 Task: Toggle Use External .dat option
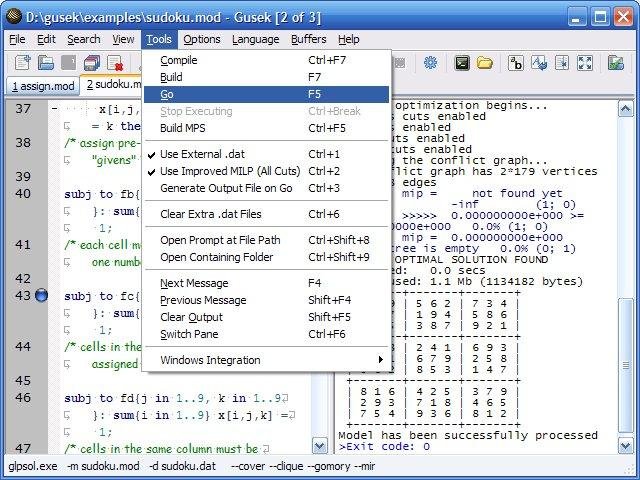click(x=266, y=154)
